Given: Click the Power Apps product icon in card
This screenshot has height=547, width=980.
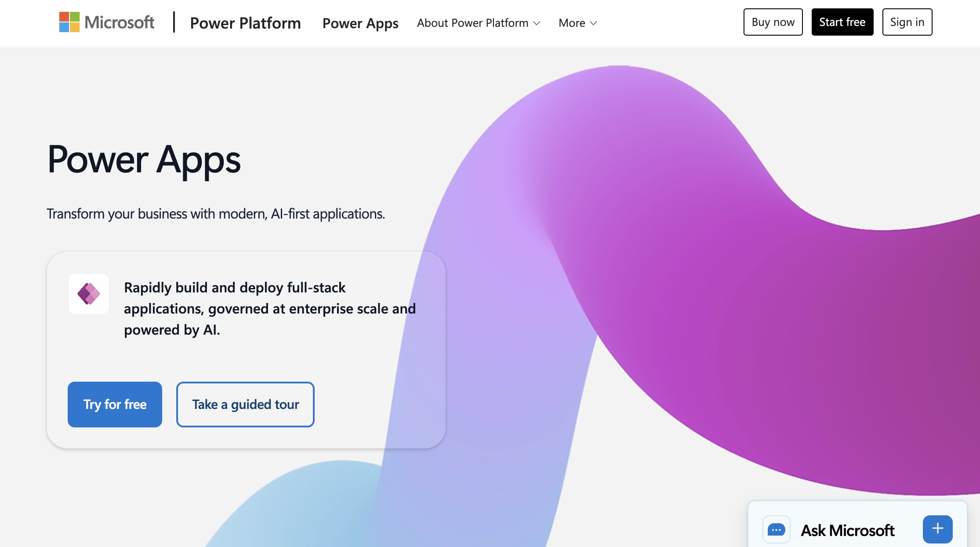Looking at the screenshot, I should 89,294.
